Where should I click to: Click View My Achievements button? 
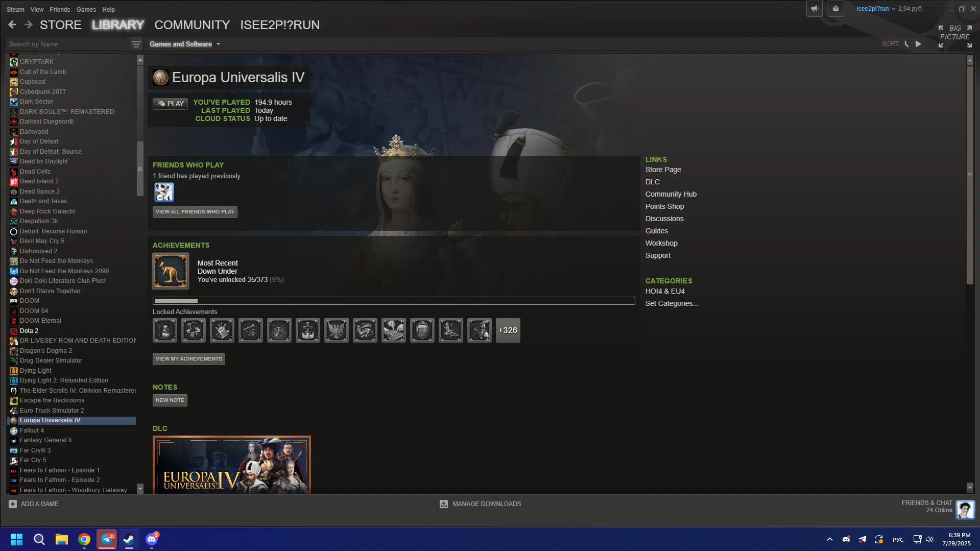189,358
